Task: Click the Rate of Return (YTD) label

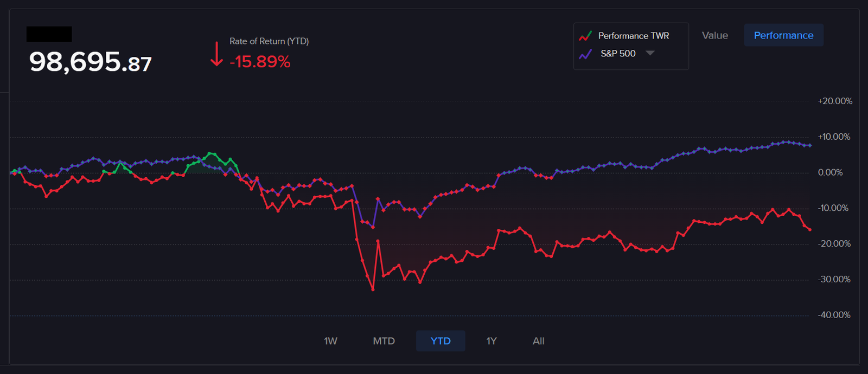Action: click(x=269, y=41)
